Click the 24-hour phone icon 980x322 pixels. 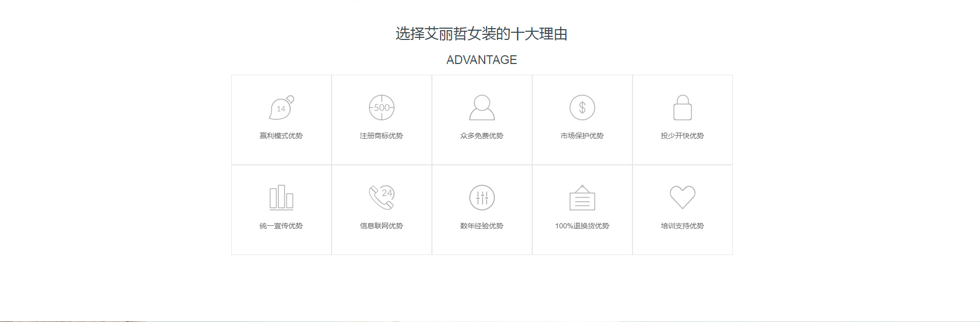coord(382,198)
